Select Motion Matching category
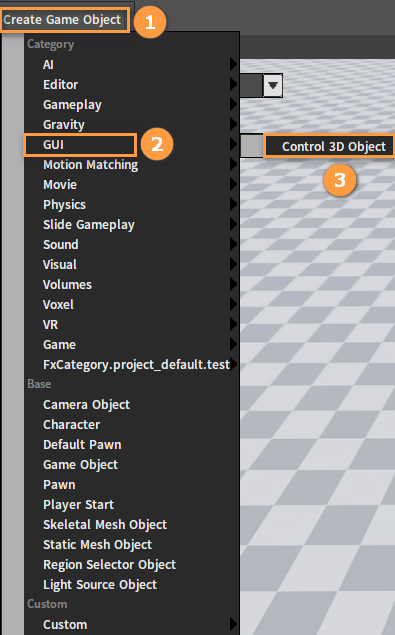 [131, 164]
